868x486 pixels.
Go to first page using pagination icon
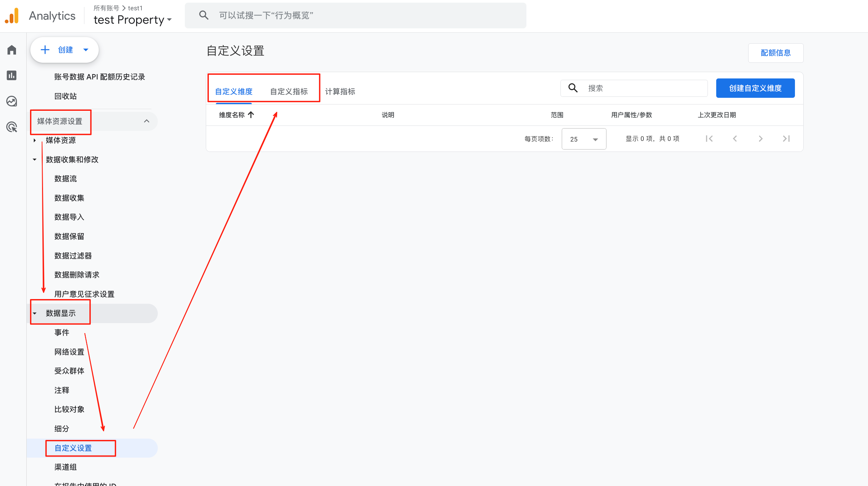point(709,138)
